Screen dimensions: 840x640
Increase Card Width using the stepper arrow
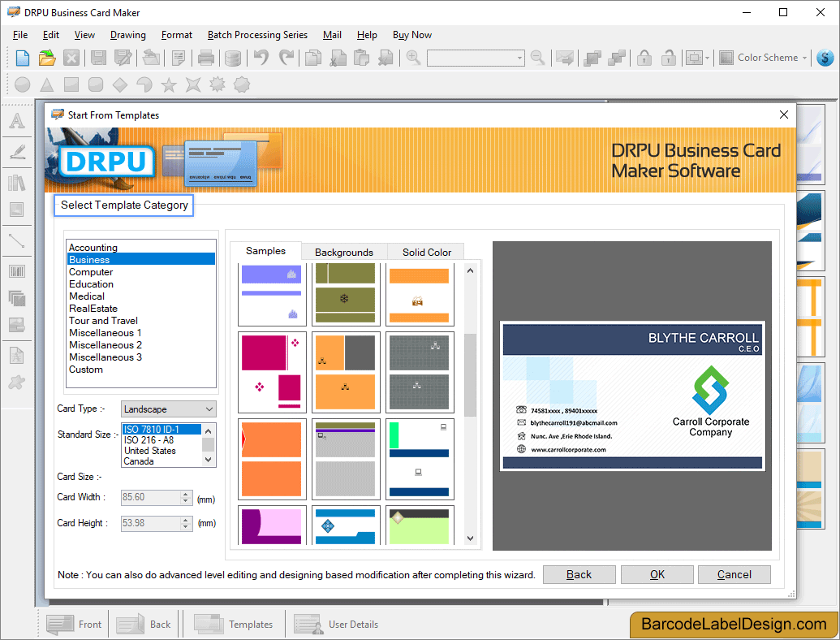(x=186, y=493)
